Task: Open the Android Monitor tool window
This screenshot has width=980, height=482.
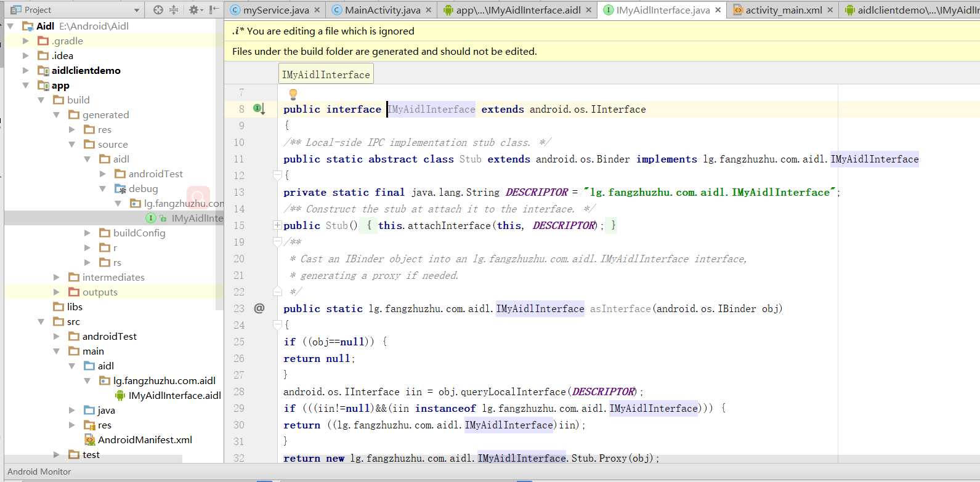Action: [x=39, y=472]
